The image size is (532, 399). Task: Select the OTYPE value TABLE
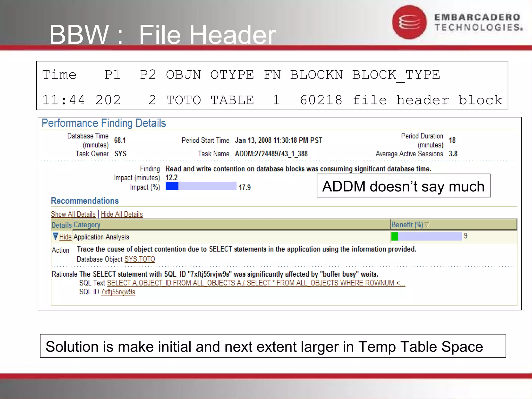(232, 100)
